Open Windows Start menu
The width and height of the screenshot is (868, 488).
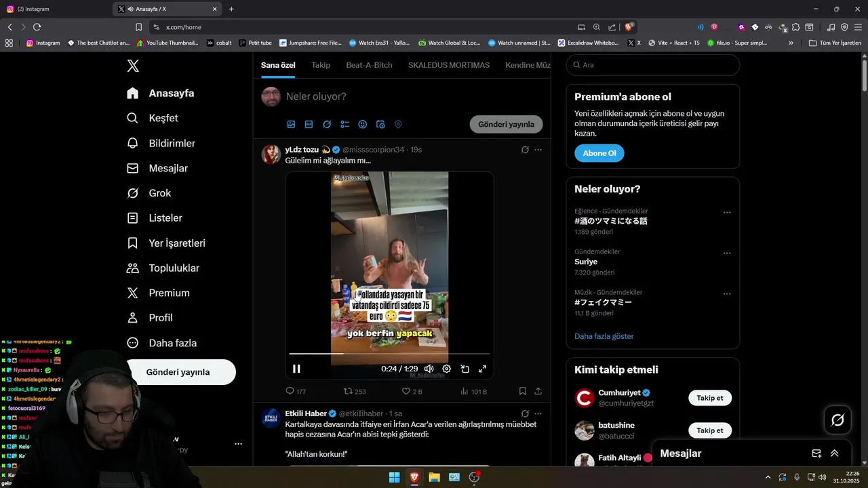pos(394,477)
